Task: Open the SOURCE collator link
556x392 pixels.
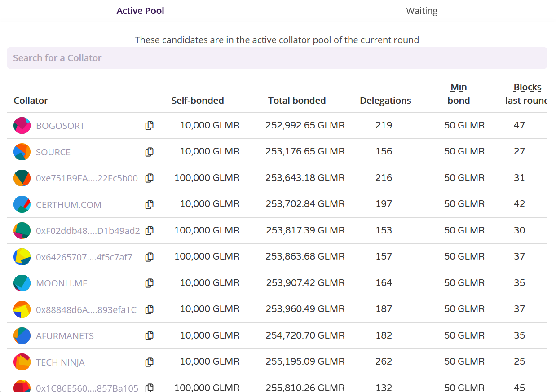Action: [53, 152]
